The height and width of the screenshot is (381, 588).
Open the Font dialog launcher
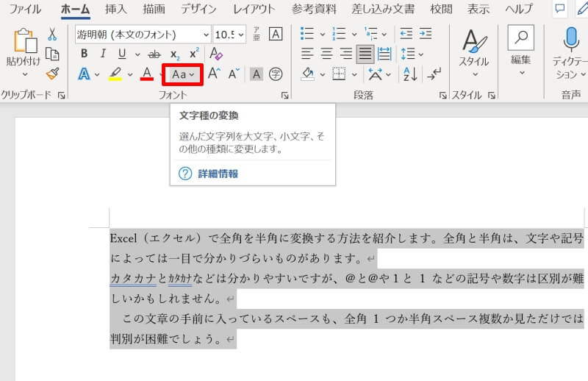[284, 96]
